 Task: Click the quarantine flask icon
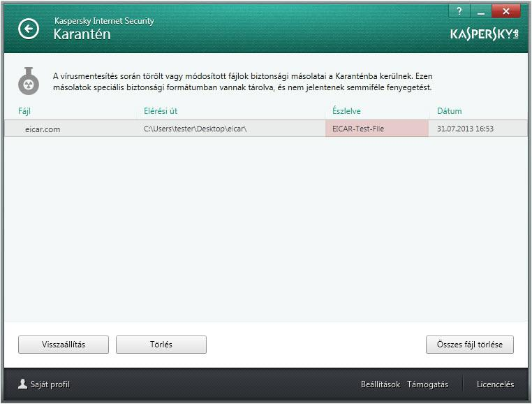click(29, 81)
